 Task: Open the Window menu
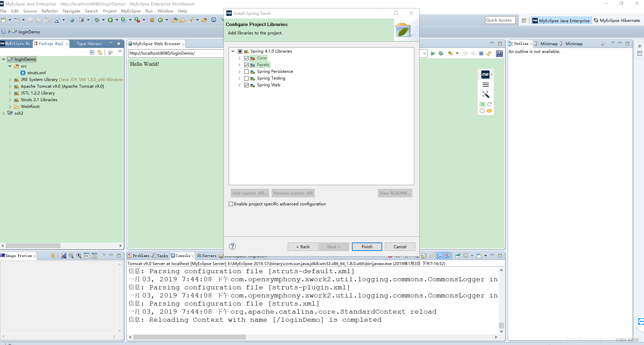pos(165,11)
